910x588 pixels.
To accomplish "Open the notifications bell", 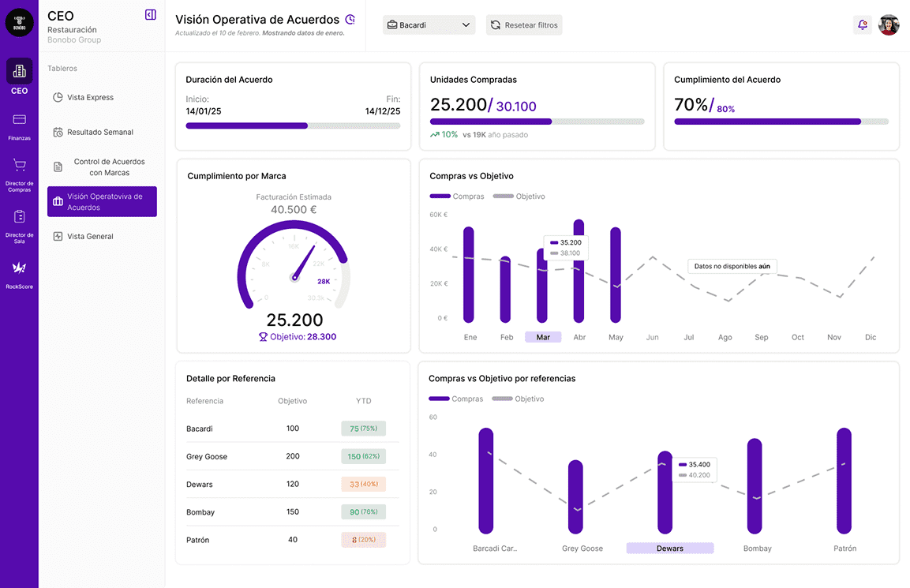I will point(862,25).
